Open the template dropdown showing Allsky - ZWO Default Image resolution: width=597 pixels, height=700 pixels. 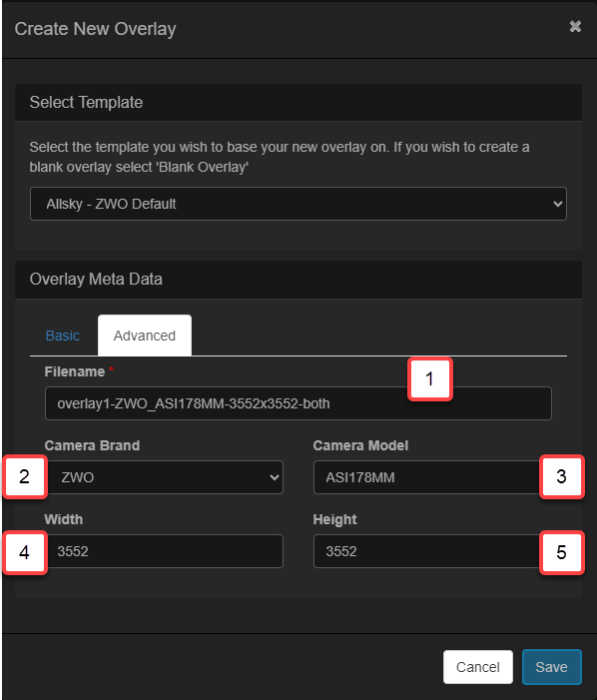tap(298, 204)
